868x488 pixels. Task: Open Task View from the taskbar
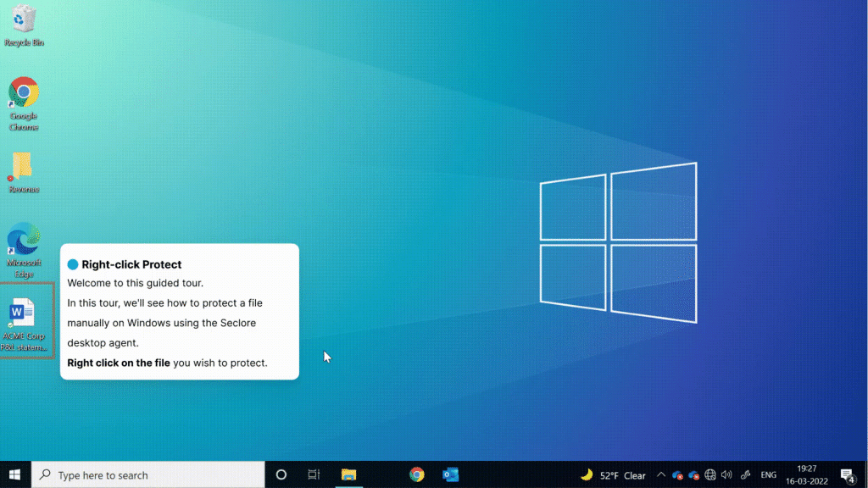point(314,474)
